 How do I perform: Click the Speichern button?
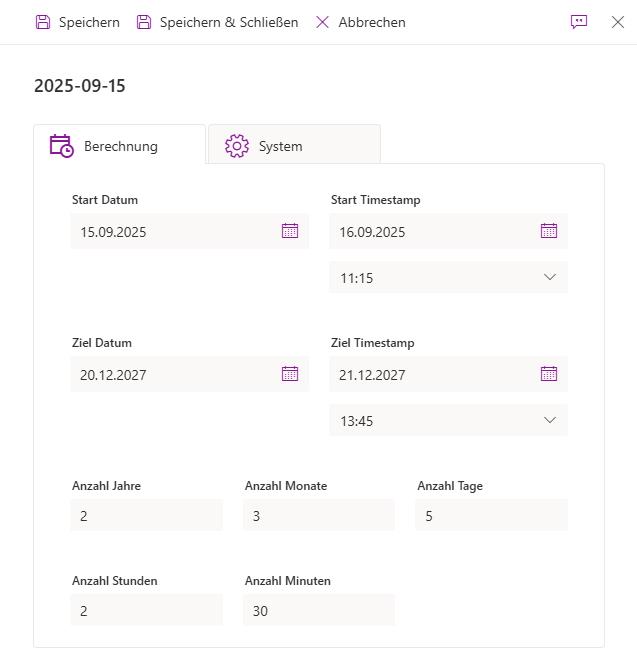[78, 22]
